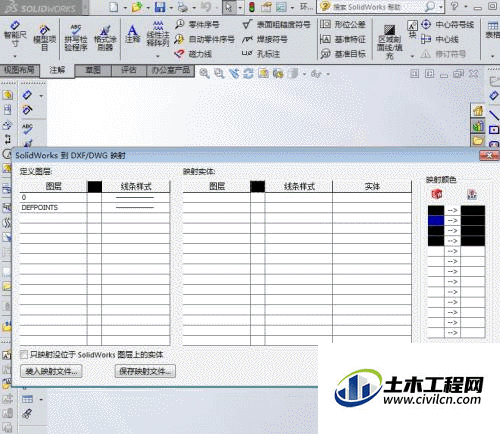This screenshot has width=500, height=434.
Task: Select the Datum Target (基准目标) tool
Action: (x=343, y=53)
